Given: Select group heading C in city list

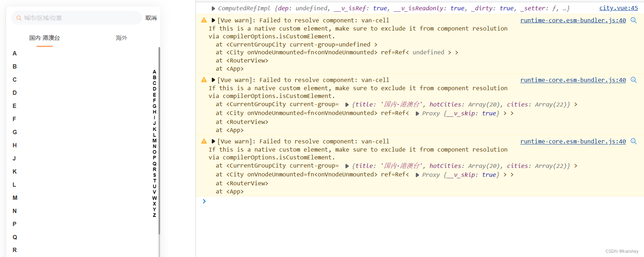Looking at the screenshot, I should (15, 80).
